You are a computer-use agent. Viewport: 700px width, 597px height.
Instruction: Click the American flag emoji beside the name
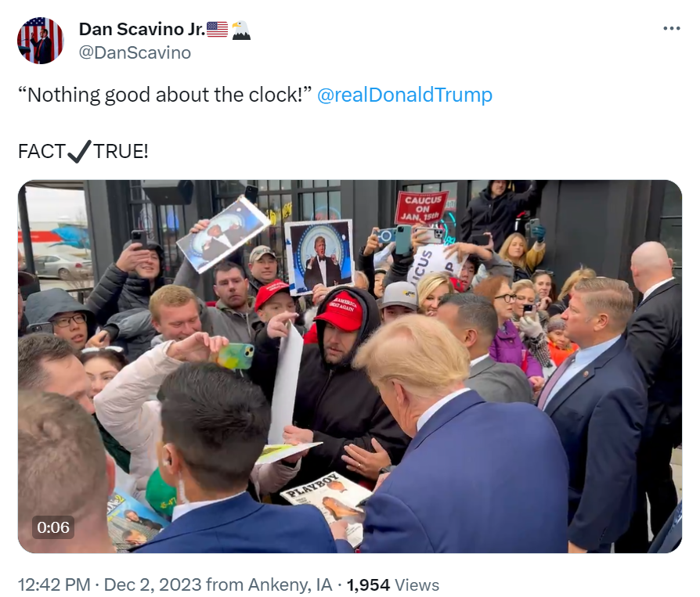[x=217, y=30]
